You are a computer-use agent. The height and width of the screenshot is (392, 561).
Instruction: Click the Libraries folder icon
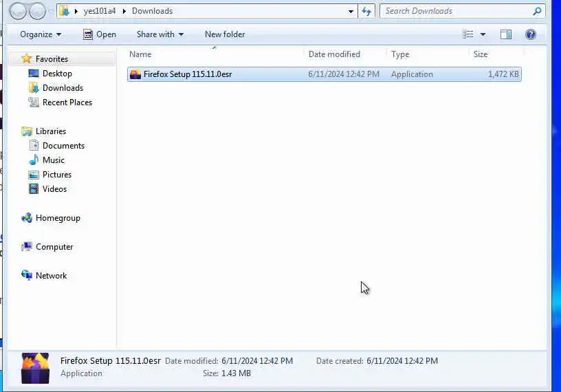point(27,131)
